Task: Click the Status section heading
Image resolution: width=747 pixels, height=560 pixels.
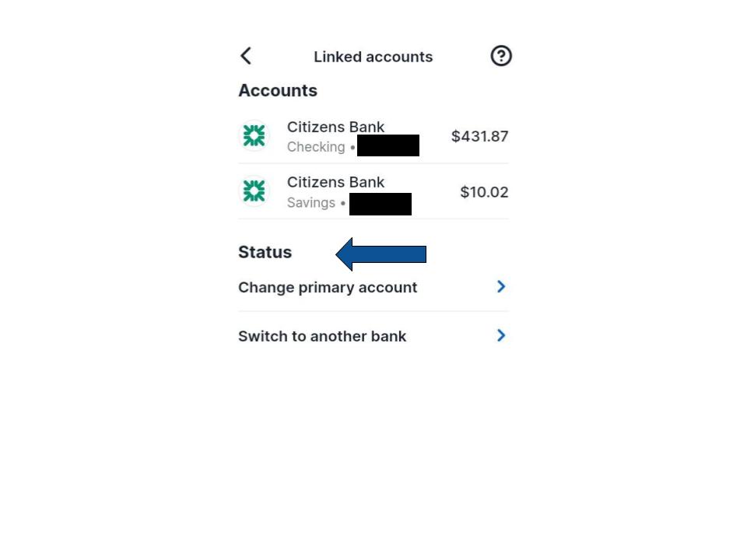Action: tap(265, 252)
